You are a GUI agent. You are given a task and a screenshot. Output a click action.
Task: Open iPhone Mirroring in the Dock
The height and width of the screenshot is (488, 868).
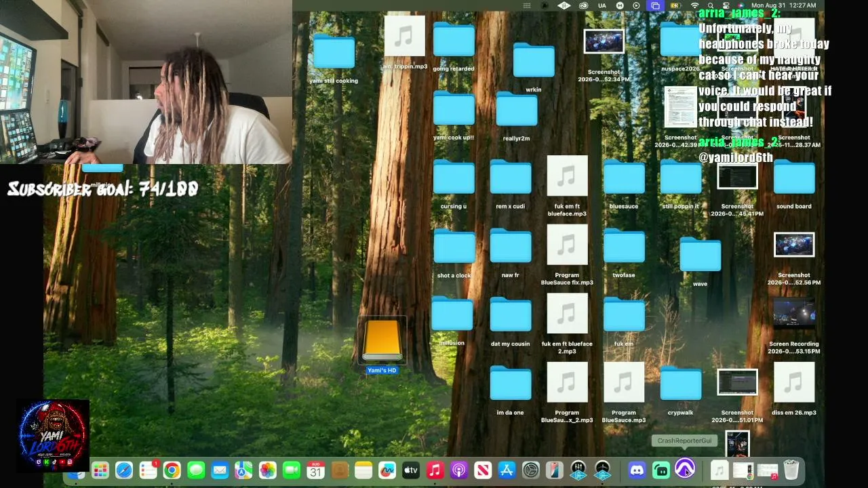(555, 470)
